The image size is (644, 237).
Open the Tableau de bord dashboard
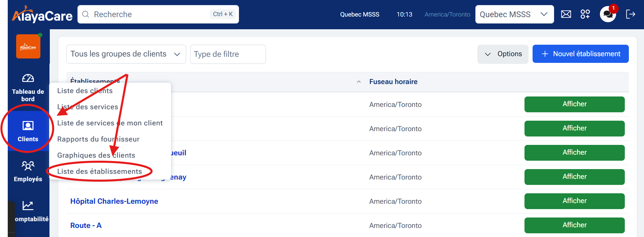point(28,87)
